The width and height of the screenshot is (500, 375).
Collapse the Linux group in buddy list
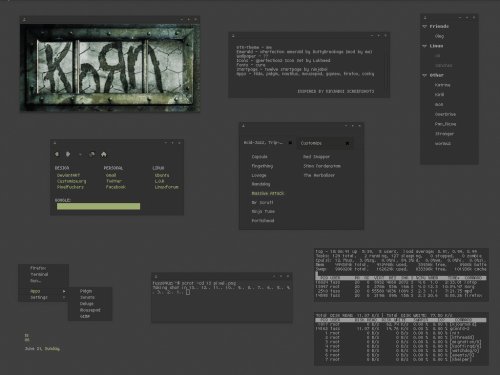point(425,46)
